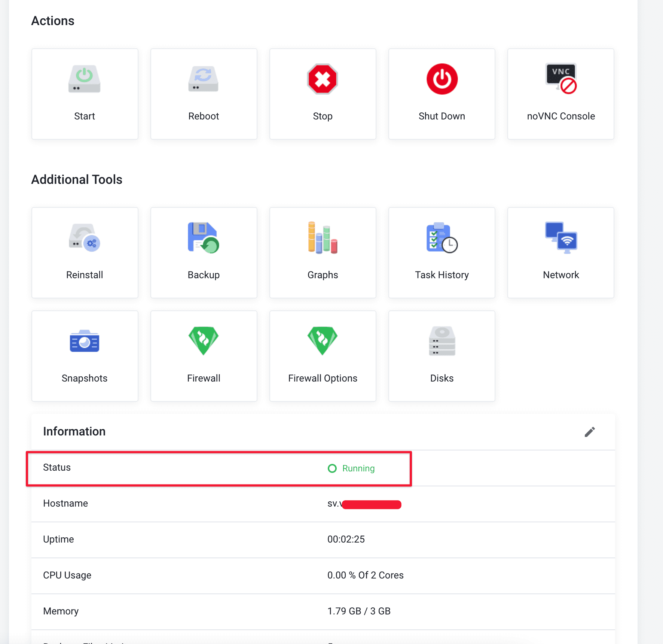Viewport: 663px width, 644px height.
Task: Open the Snapshots tool
Action: [85, 356]
